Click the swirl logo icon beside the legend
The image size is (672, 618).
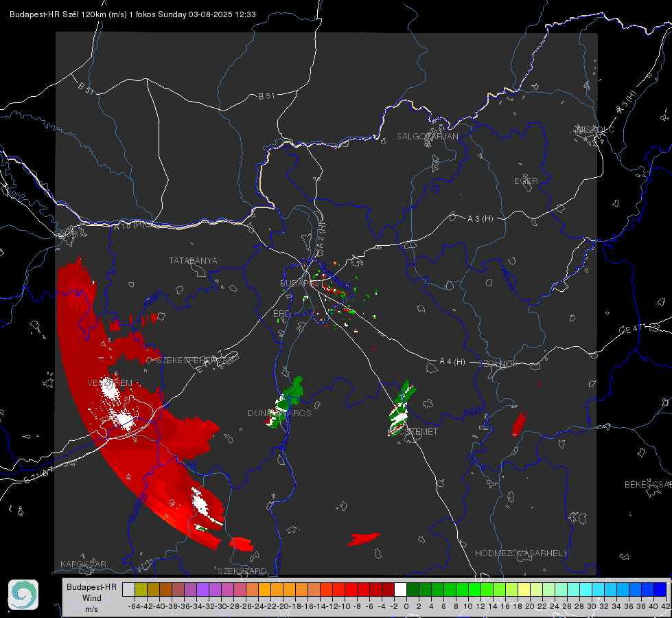(x=23, y=595)
